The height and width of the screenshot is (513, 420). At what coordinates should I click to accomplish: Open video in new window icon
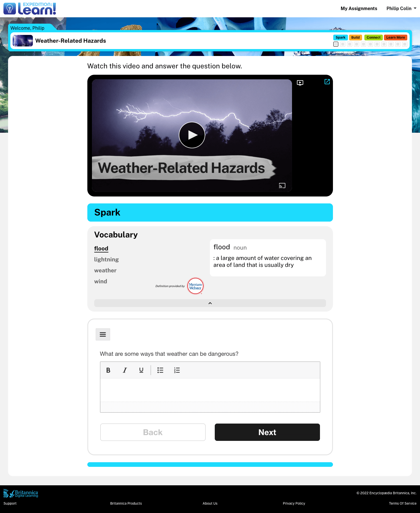click(327, 82)
